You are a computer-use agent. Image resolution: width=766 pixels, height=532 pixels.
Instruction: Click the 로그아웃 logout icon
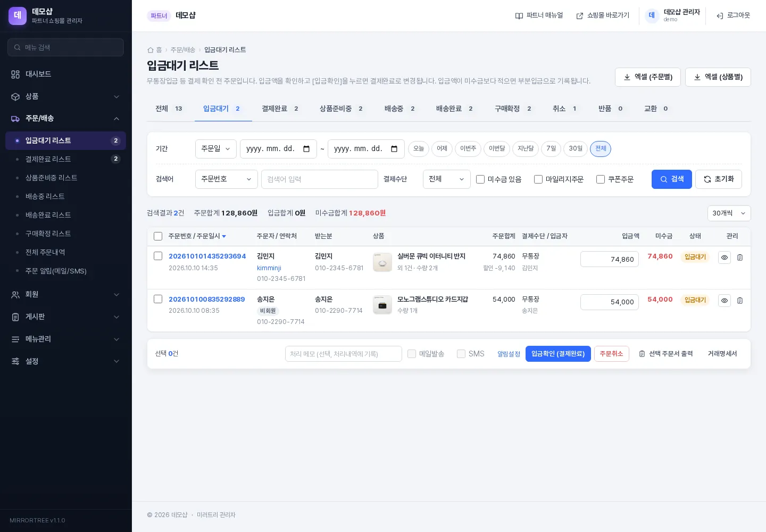720,16
